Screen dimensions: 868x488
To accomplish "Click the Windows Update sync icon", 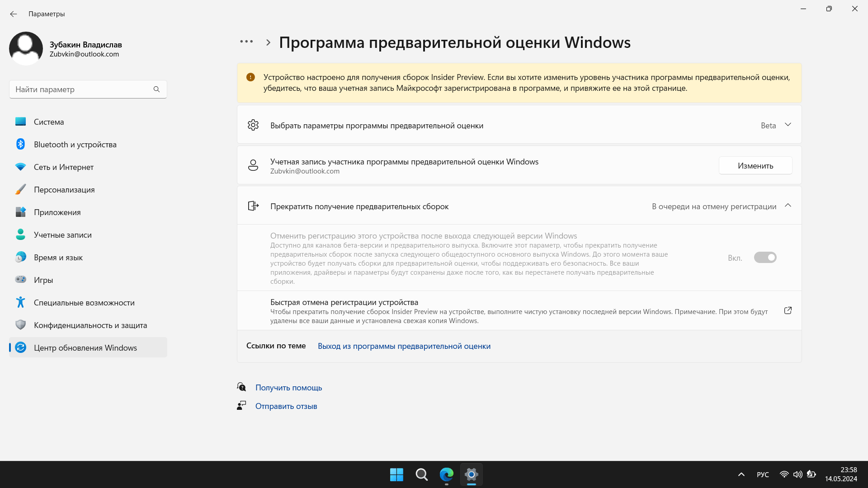I will (20, 347).
